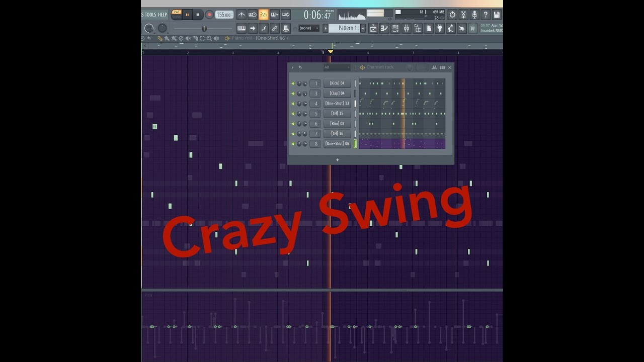Screen dimensions: 644x362
Task: Open the HELP menu
Action: pyautogui.click(x=163, y=15)
